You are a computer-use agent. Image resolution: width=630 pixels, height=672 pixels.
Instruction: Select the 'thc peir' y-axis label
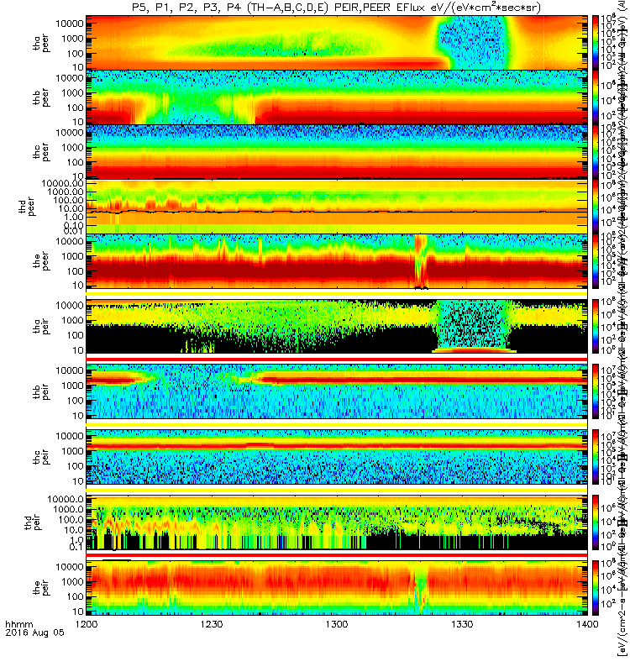coord(41,457)
